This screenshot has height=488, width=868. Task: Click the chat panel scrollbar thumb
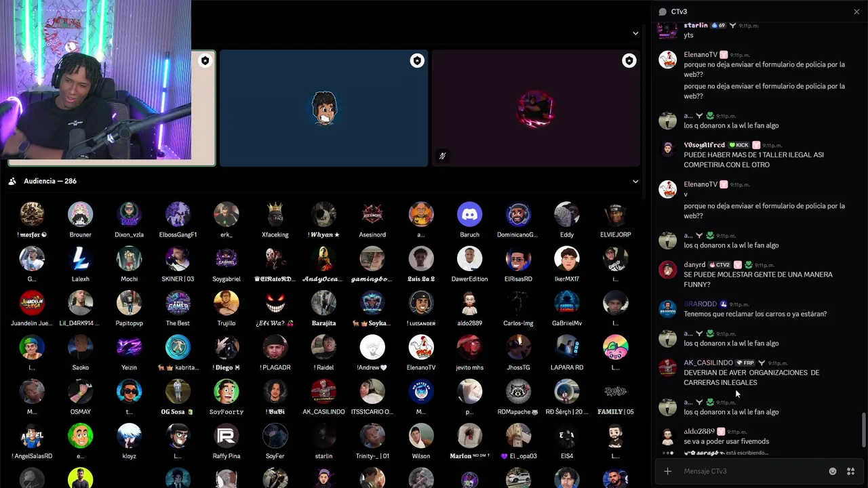coord(864,430)
